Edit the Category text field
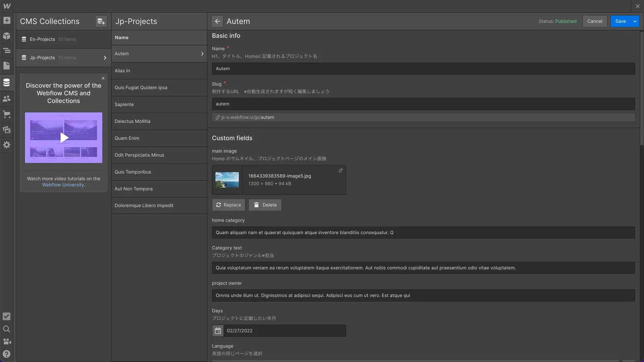 423,268
